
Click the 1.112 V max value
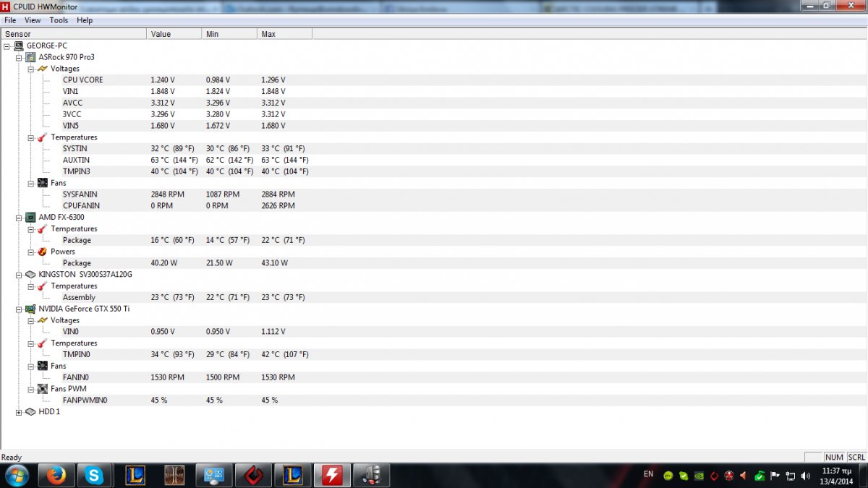(273, 332)
